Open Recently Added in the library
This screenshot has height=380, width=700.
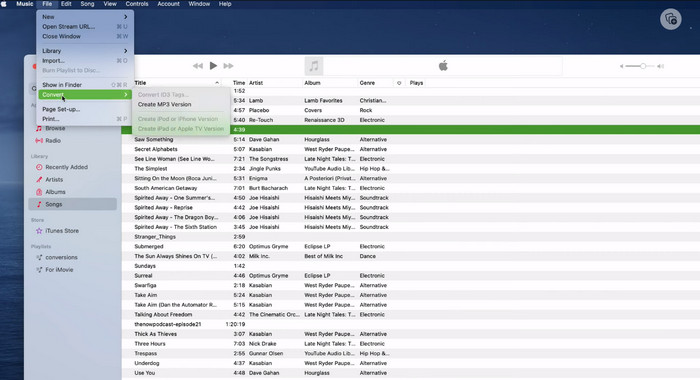(67, 167)
